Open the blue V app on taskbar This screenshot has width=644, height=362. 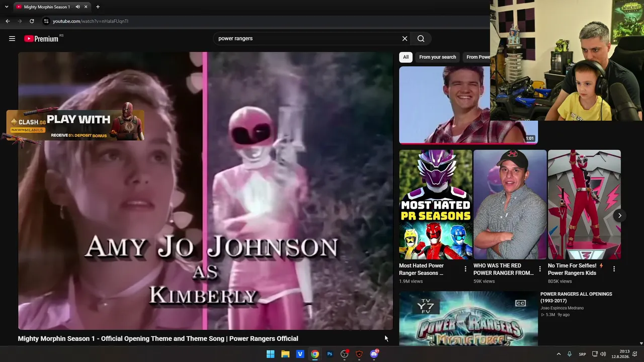tap(300, 354)
